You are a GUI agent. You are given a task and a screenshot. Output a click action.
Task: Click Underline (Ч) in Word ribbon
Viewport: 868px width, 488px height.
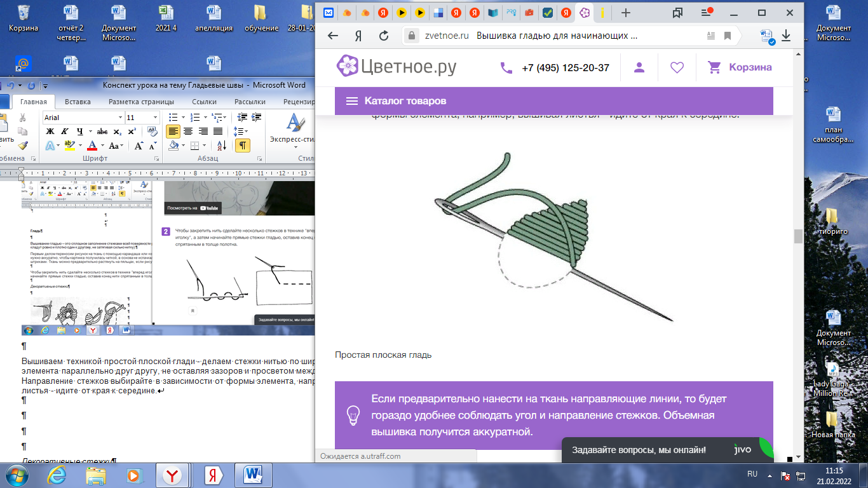[x=80, y=132]
